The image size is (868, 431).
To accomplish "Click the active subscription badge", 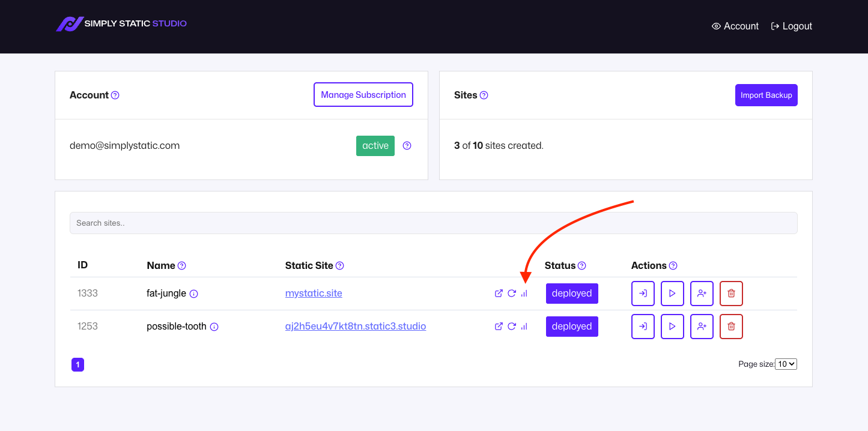I will click(x=375, y=146).
